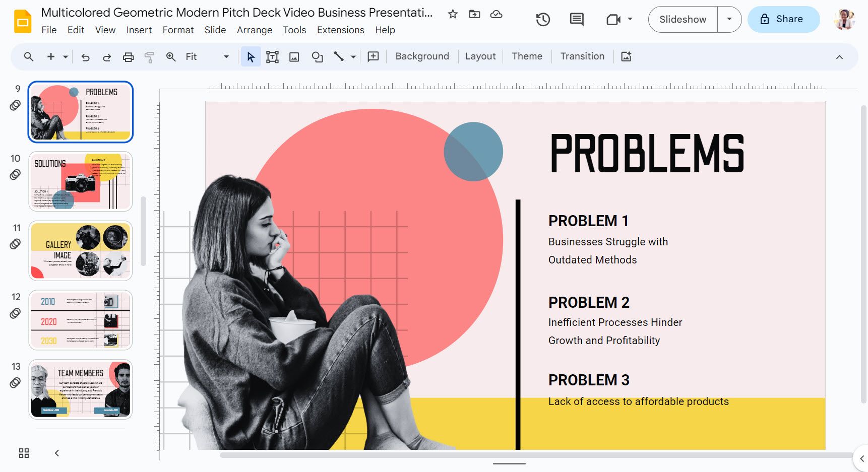Star this presentation
868x472 pixels.
[453, 14]
